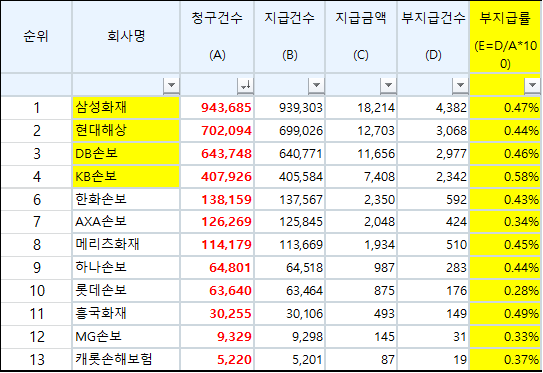Select the 부지급률 formula header cell
Viewport: 543px width, 373px height.
(505, 36)
